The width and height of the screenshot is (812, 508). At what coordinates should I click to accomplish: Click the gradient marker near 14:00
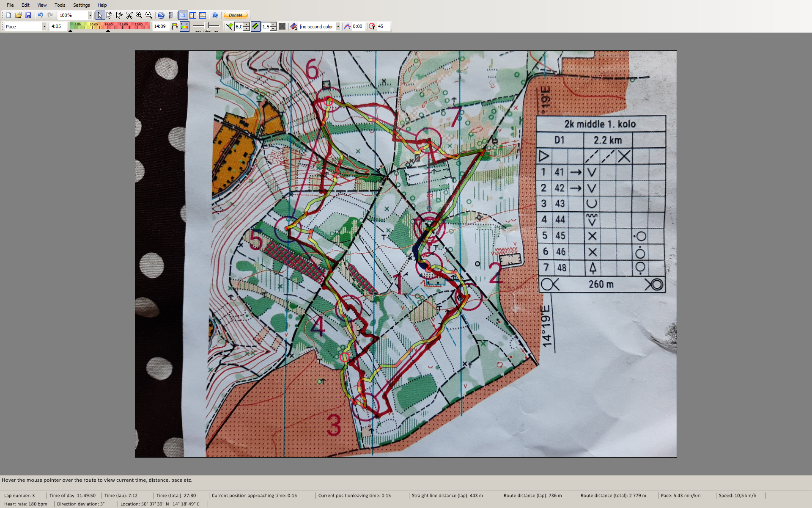[x=108, y=30]
